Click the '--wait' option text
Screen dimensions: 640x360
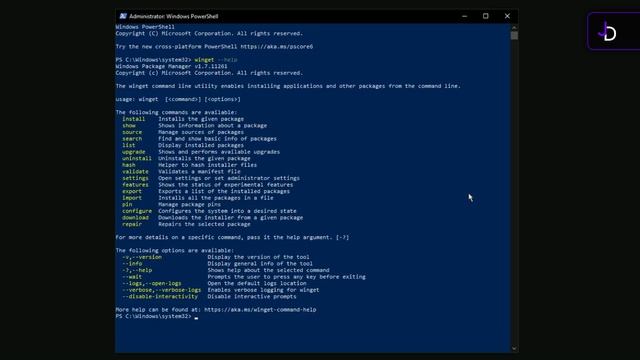click(x=132, y=277)
